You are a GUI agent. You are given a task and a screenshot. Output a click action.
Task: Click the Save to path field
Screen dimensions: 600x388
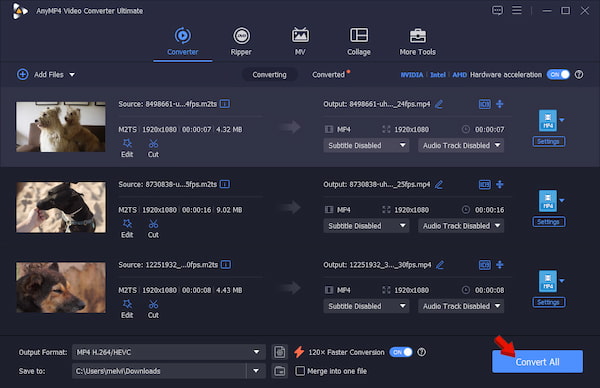159,371
